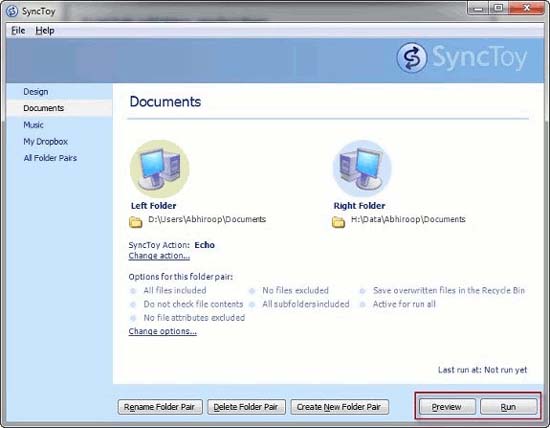
Task: Open the Help menu
Action: [x=45, y=31]
